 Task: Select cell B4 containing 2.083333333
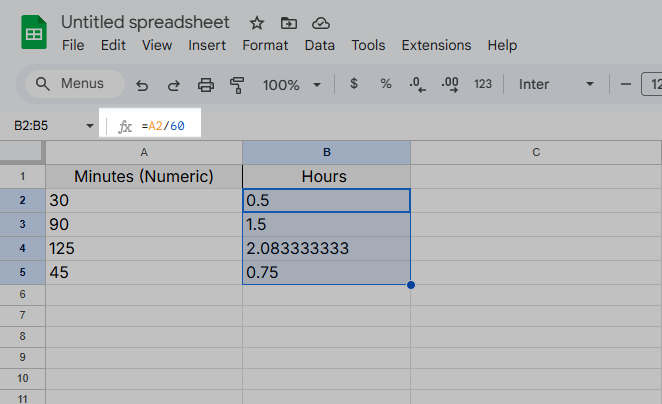326,248
